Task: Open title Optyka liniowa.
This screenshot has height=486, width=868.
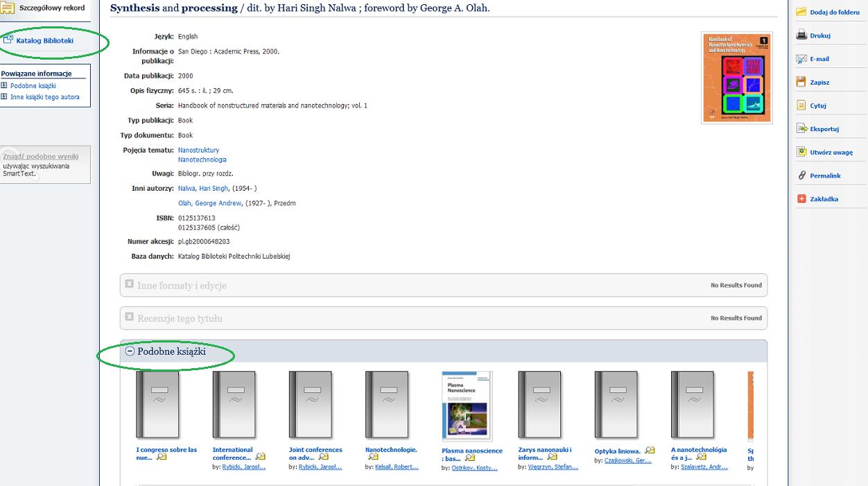Action: click(x=618, y=451)
